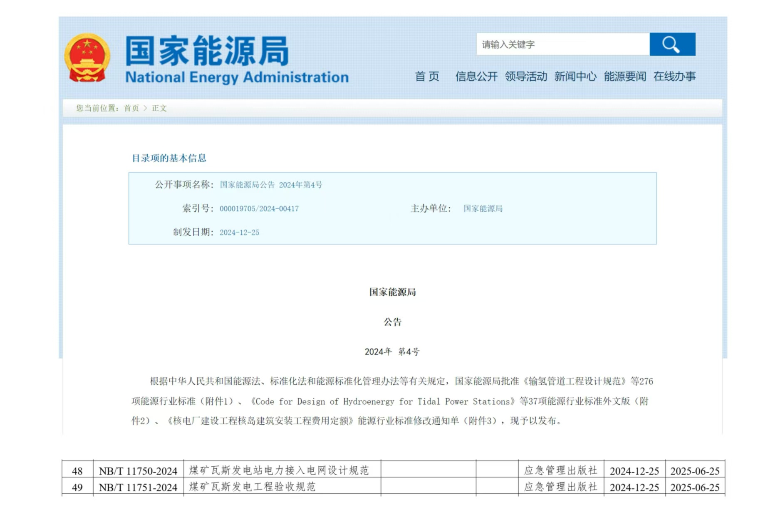This screenshot has width=768, height=532.
Task: Go to the 领导活动 section
Action: point(525,77)
